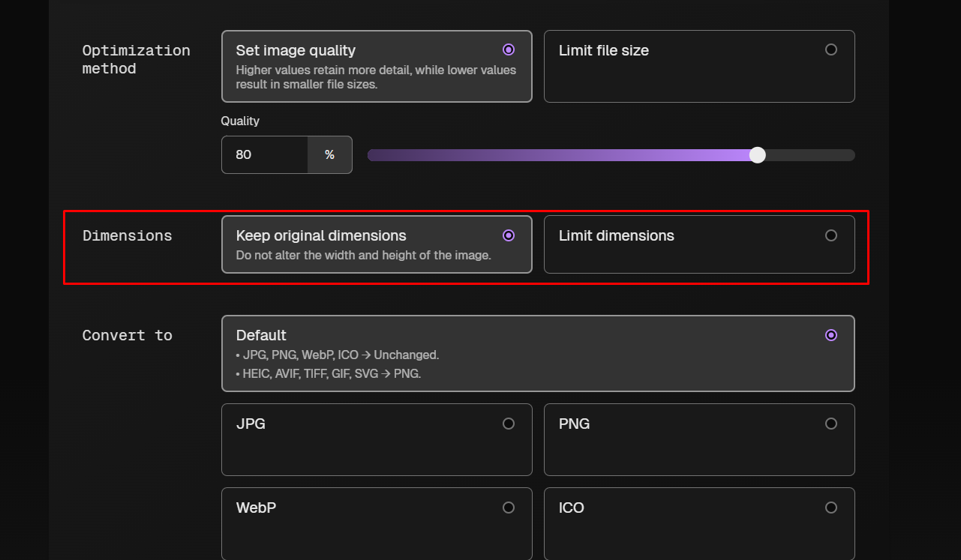The height and width of the screenshot is (560, 961).
Task: Click the "HEIC, AVIF, TIFF, GIF, SVG → PNG" text
Action: click(331, 373)
